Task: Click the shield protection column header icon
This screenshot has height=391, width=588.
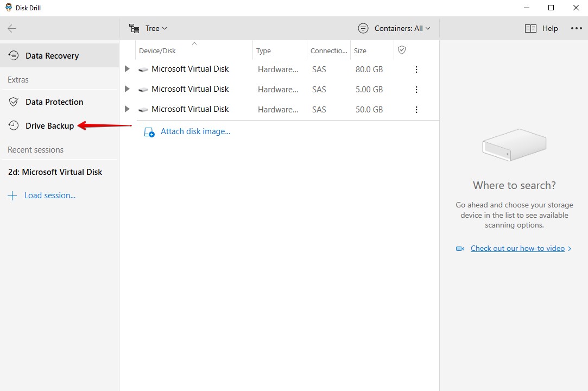Action: pyautogui.click(x=402, y=50)
